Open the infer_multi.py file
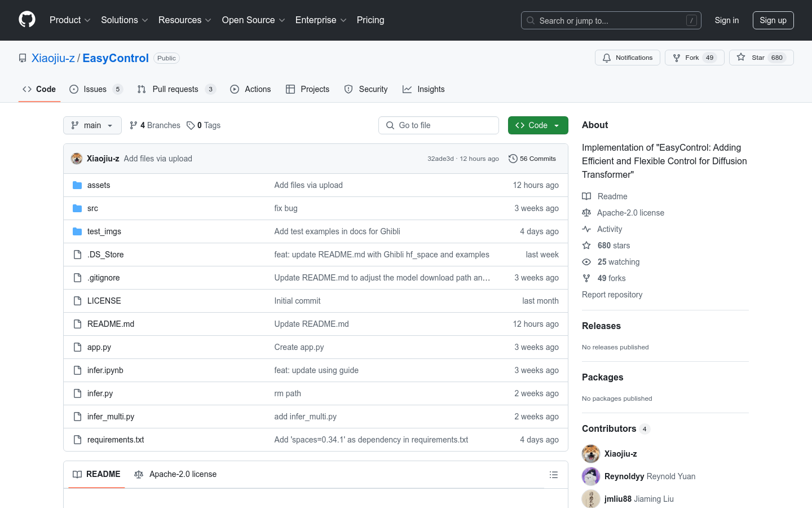Image resolution: width=812 pixels, height=508 pixels. [x=111, y=417]
